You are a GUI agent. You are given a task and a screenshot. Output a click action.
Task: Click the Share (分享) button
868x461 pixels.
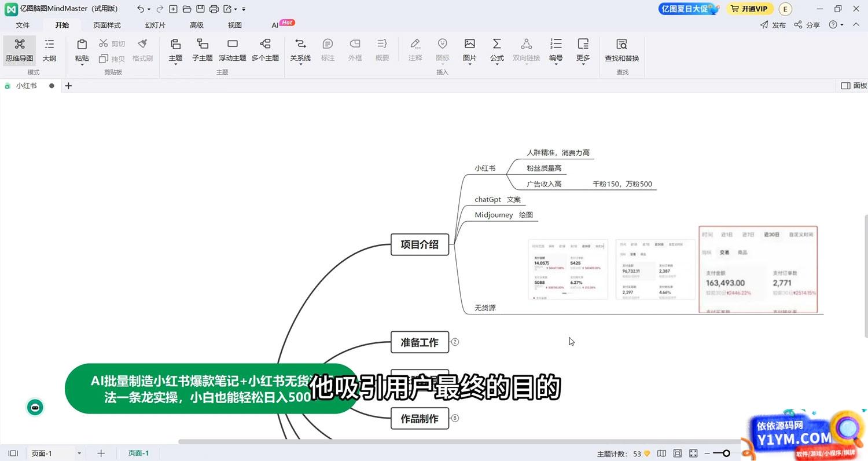(x=807, y=25)
